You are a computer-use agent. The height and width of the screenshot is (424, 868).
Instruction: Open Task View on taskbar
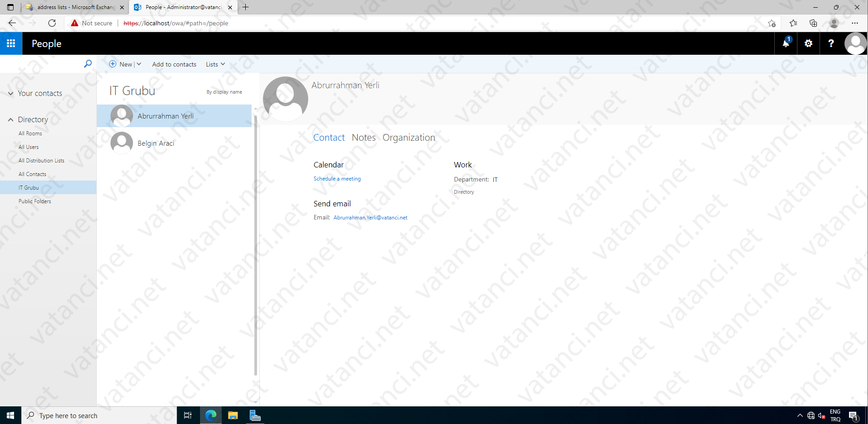click(x=188, y=415)
